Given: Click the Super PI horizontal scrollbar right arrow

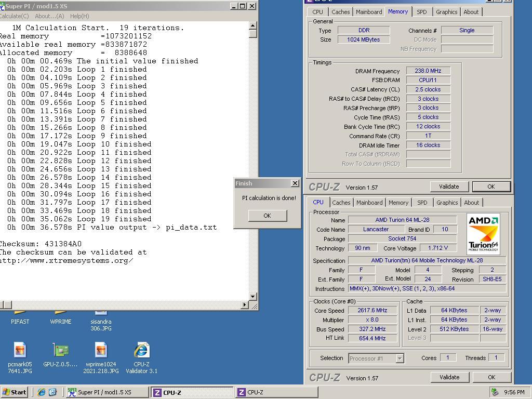Looking at the screenshot, I should click(x=245, y=304).
